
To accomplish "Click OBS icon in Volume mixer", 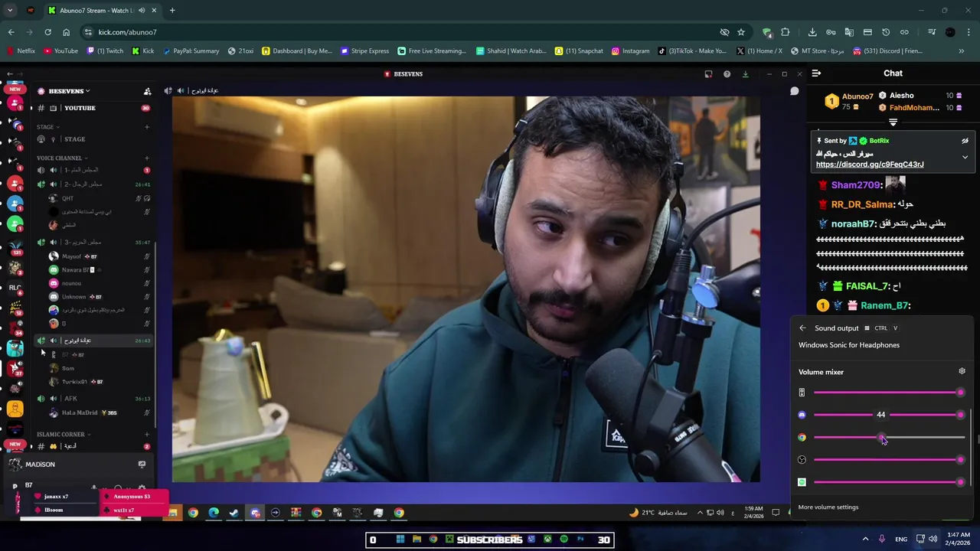I will coord(802,460).
